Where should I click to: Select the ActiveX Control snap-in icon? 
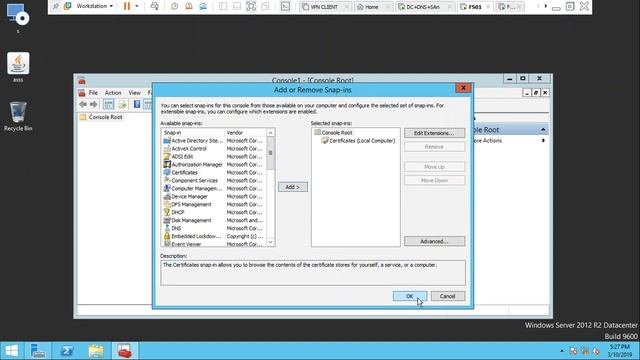click(x=167, y=149)
